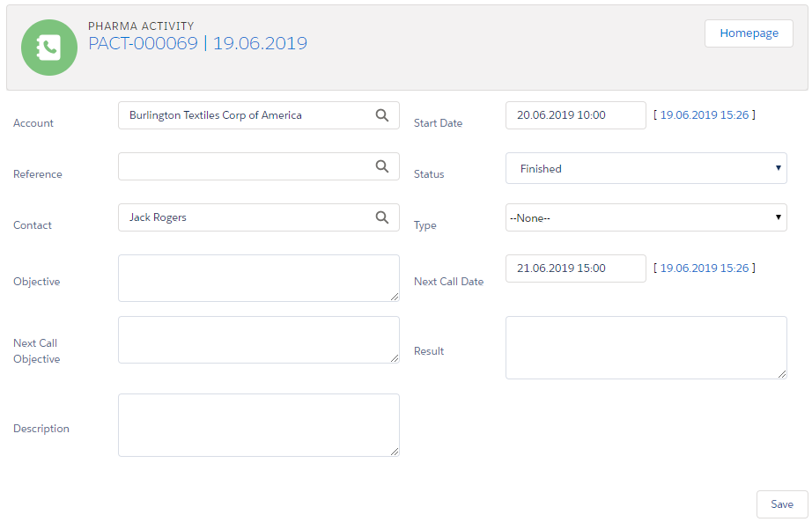Focus the Next Call Date input field
Screen dimensions: 812x522
[575, 268]
